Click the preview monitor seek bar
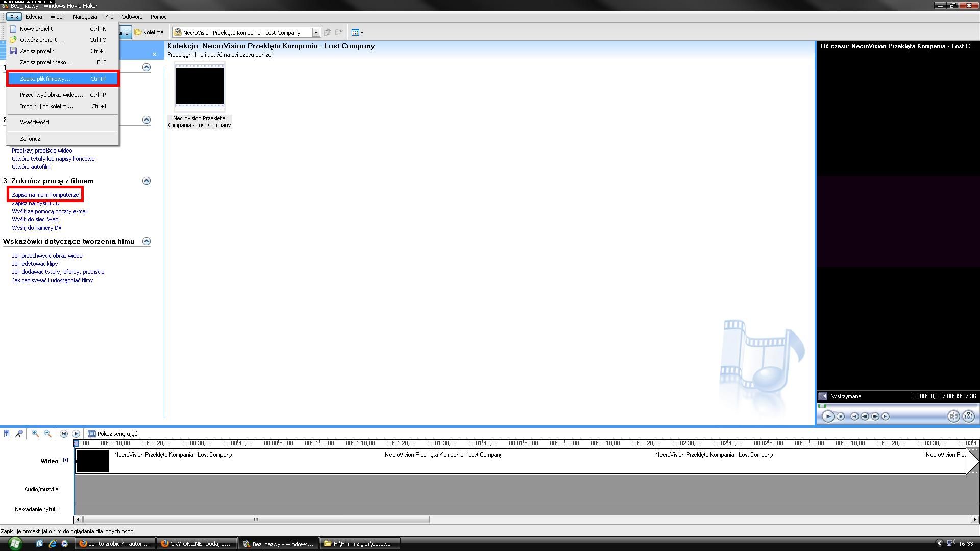Image resolution: width=980 pixels, height=551 pixels. pyautogui.click(x=898, y=406)
